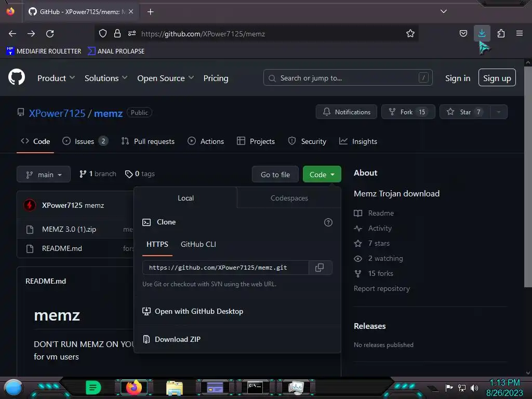Switch to the Projects tab
Viewport: 532px width, 399px height.
[256, 141]
